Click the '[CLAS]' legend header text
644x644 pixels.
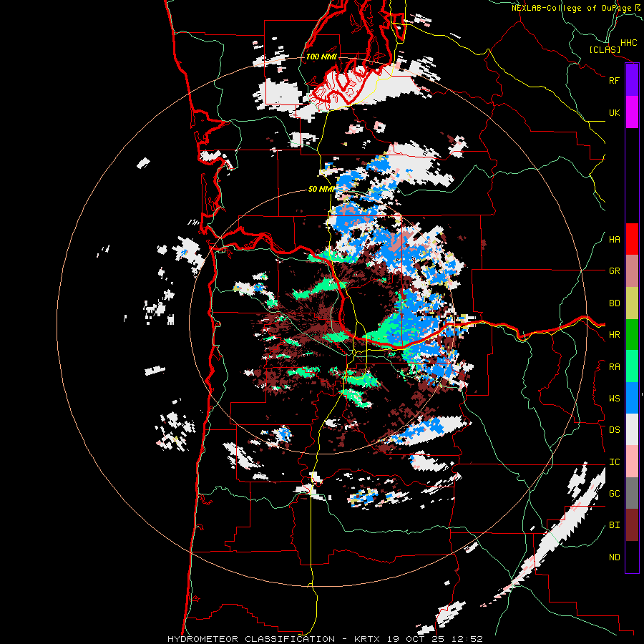pyautogui.click(x=605, y=49)
